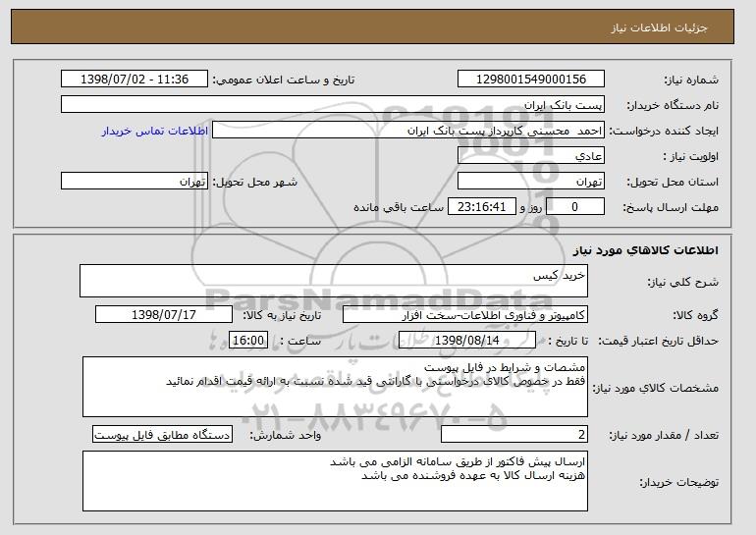The width and height of the screenshot is (756, 535).
Task: Click the label استان محل تحویل
Action: (673, 182)
